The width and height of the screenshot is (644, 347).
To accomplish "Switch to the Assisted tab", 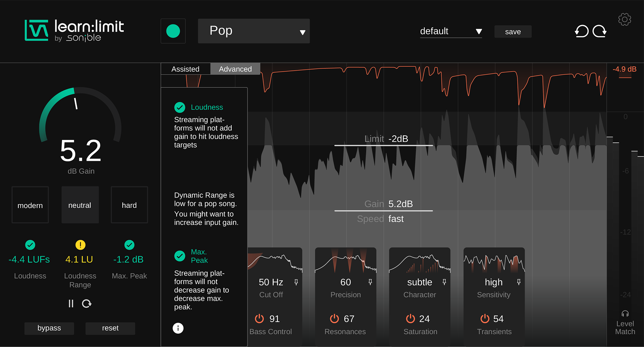I will pos(185,69).
